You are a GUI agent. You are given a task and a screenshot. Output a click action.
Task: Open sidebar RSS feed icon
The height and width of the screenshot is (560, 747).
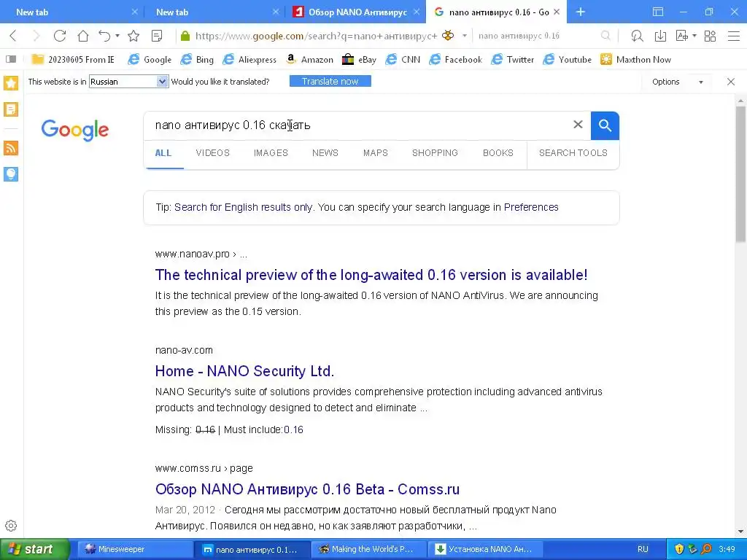coord(11,148)
